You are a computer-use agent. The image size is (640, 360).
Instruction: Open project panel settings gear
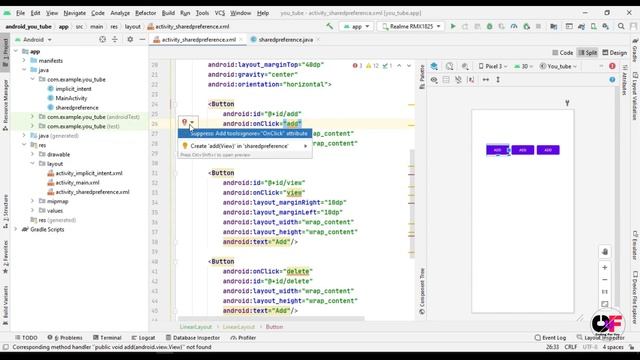130,40
